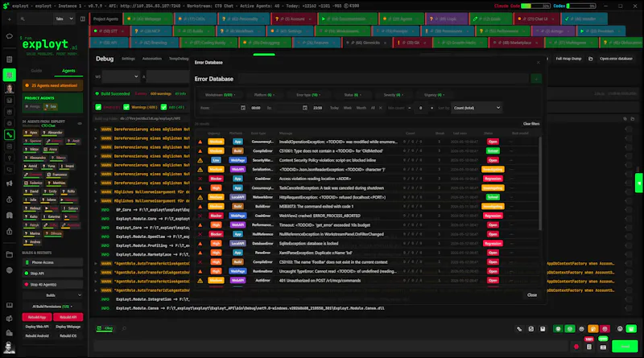Click the orange icon in the bottom right toolbar

point(592,329)
